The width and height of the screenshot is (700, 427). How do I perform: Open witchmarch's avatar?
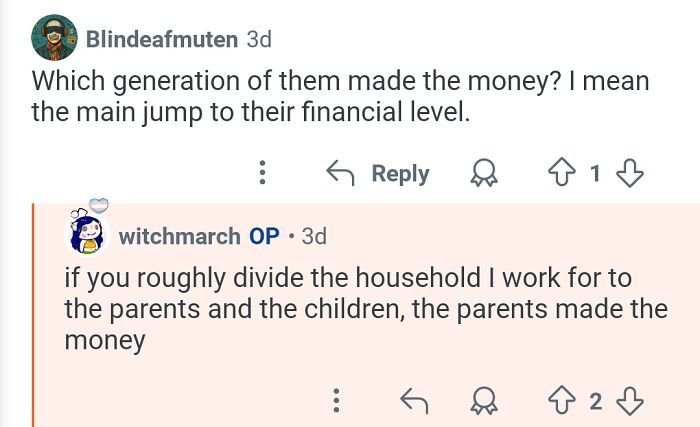coord(87,232)
